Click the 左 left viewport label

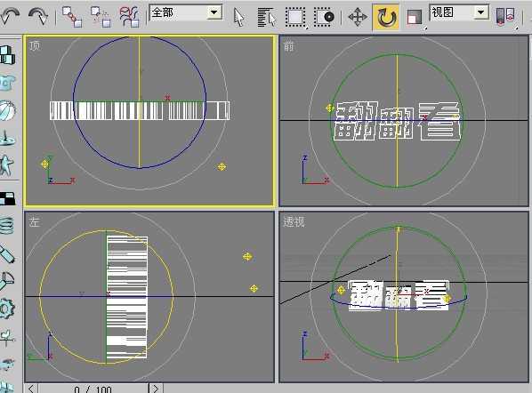point(35,222)
